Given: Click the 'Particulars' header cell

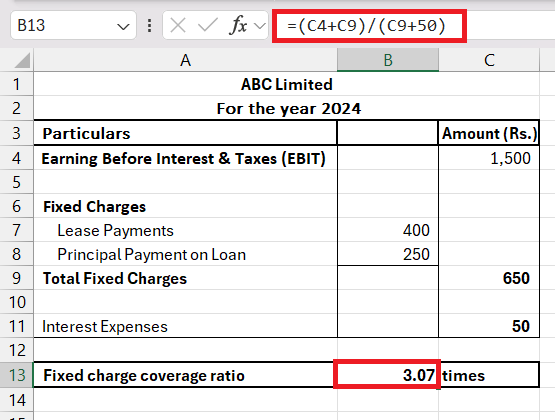Looking at the screenshot, I should pos(185,133).
